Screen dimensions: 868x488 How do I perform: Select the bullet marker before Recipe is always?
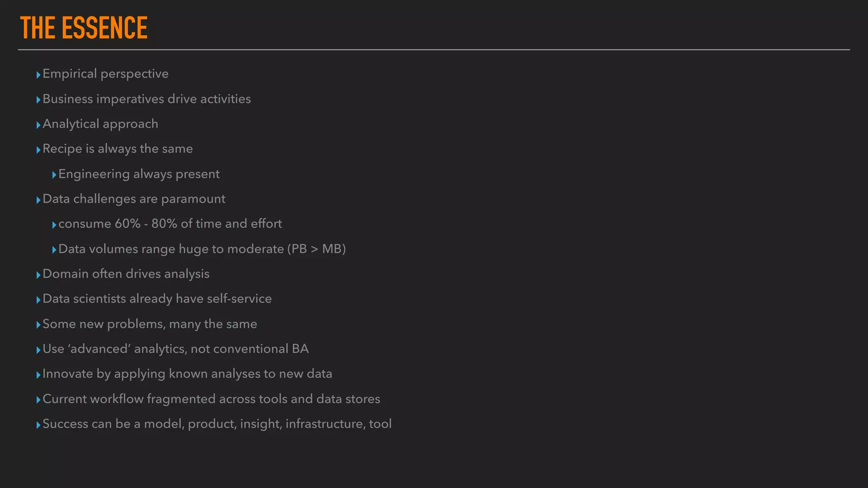point(39,150)
